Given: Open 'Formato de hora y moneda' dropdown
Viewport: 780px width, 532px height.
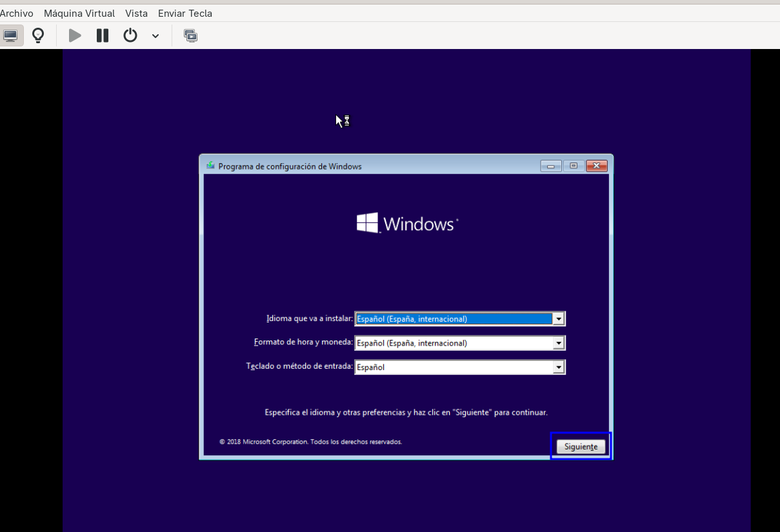Looking at the screenshot, I should click(460, 343).
